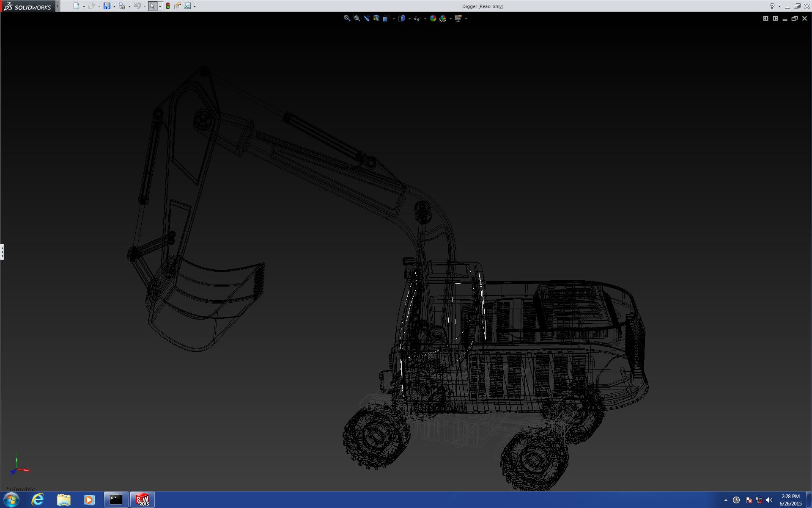Image resolution: width=812 pixels, height=508 pixels.
Task: Open dropdown arrow next to New document
Action: pos(84,6)
